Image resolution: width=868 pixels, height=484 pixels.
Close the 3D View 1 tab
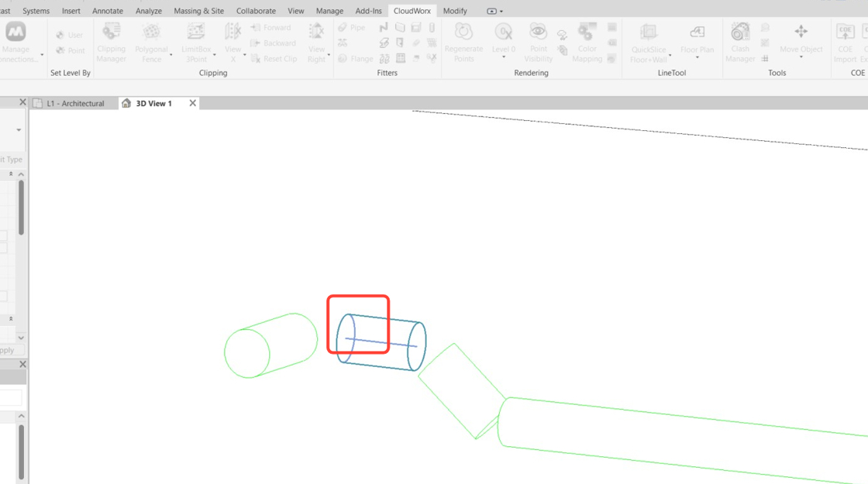[193, 103]
